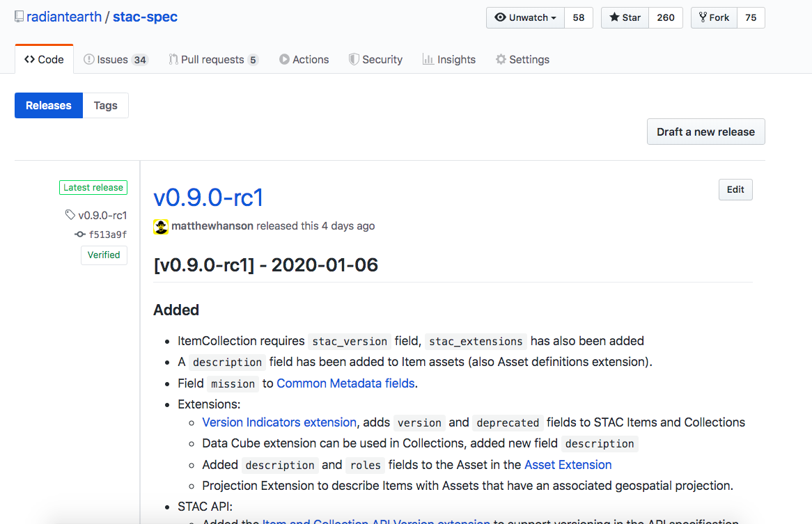This screenshot has height=524, width=812.
Task: Click matthewhanson's avatar image
Action: [161, 227]
